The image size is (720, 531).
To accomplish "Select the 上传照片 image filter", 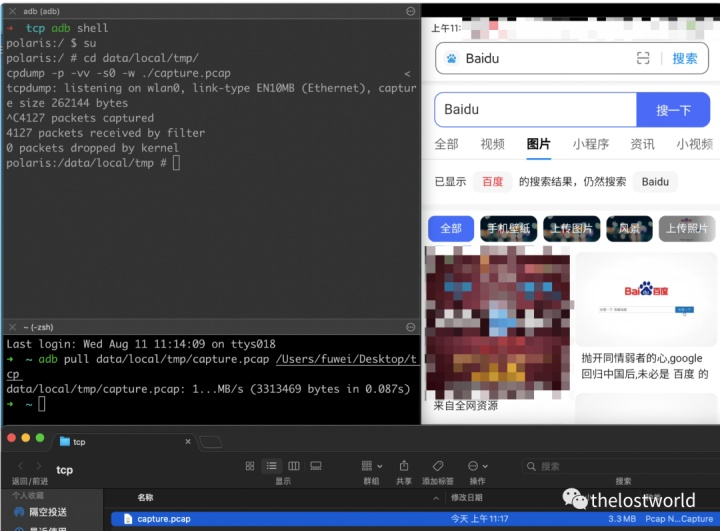I will point(687,228).
